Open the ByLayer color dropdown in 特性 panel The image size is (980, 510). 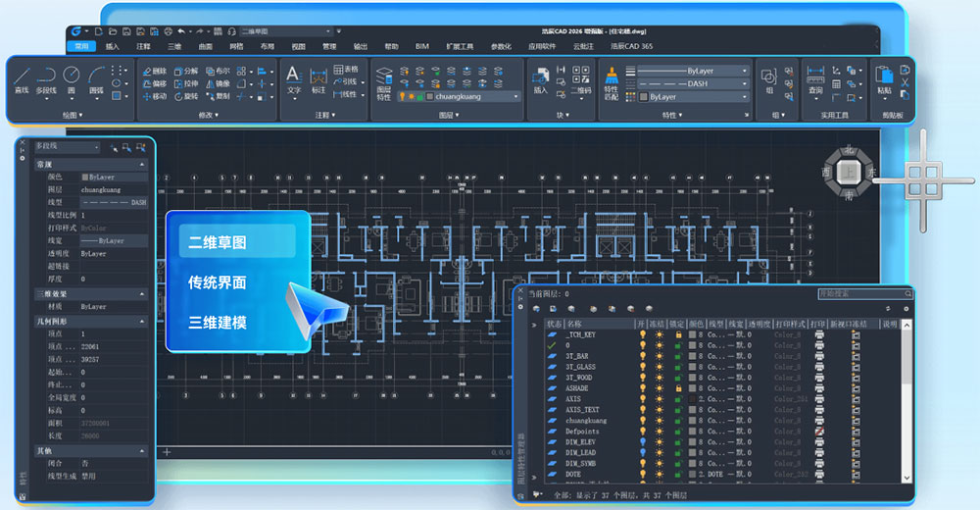point(693,97)
